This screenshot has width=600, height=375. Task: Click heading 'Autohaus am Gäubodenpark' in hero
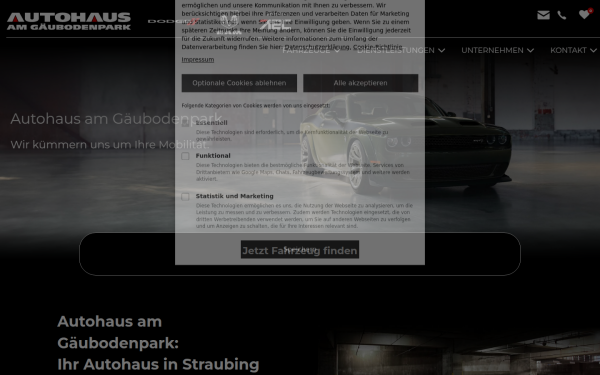pyautogui.click(x=116, y=119)
